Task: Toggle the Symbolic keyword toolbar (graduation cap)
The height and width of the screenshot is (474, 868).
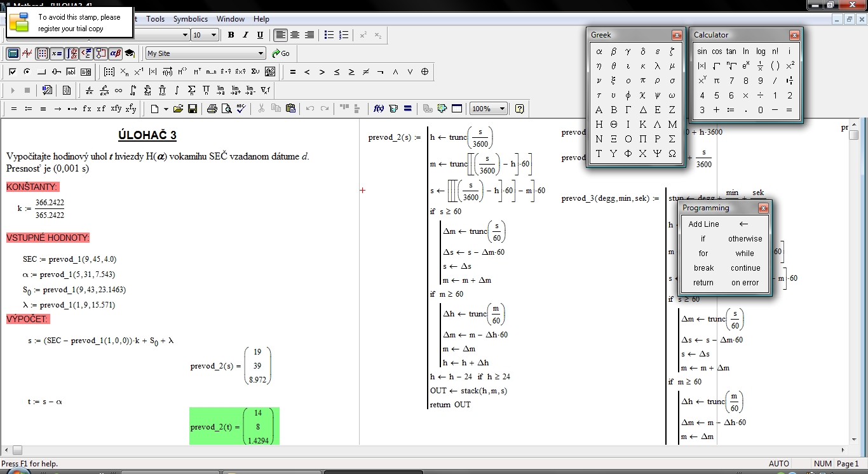Action: [x=130, y=53]
